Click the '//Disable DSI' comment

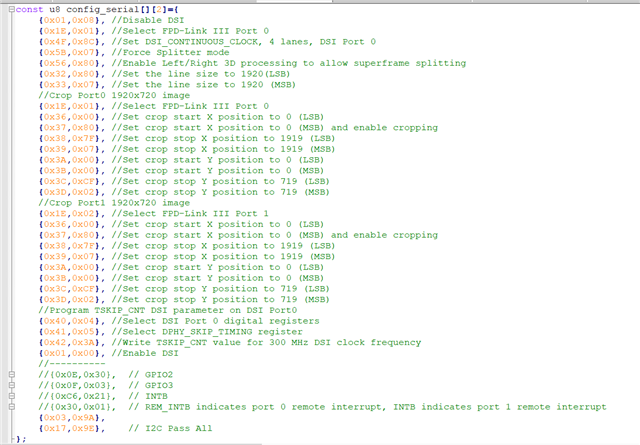tap(148, 20)
